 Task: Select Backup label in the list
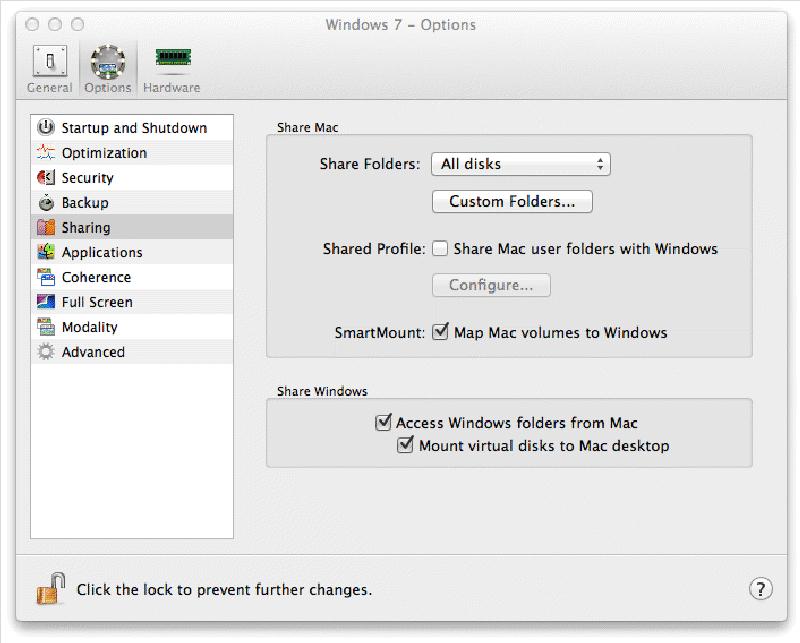point(85,203)
